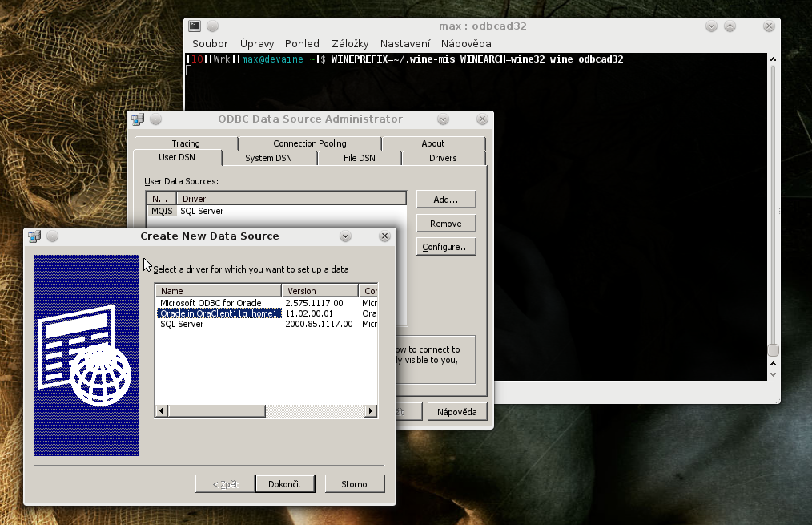Image resolution: width=812 pixels, height=525 pixels.
Task: Click the Name column header in driver list
Action: click(219, 291)
